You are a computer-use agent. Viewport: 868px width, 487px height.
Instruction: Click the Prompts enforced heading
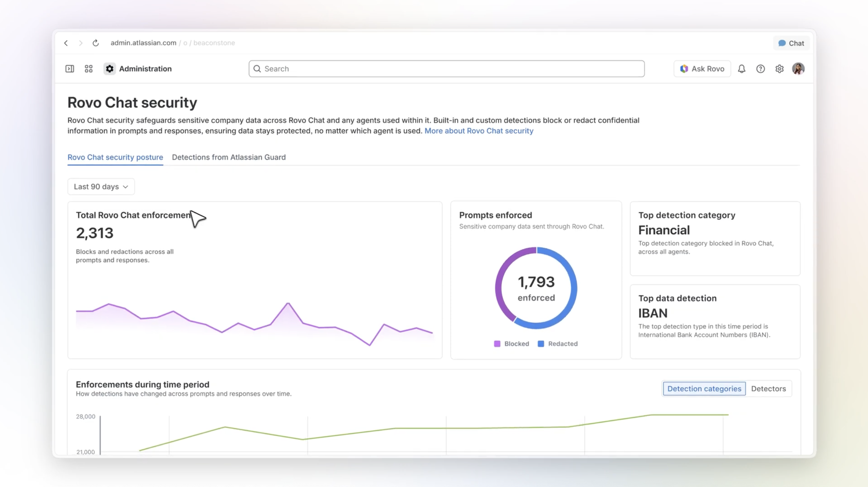click(495, 215)
